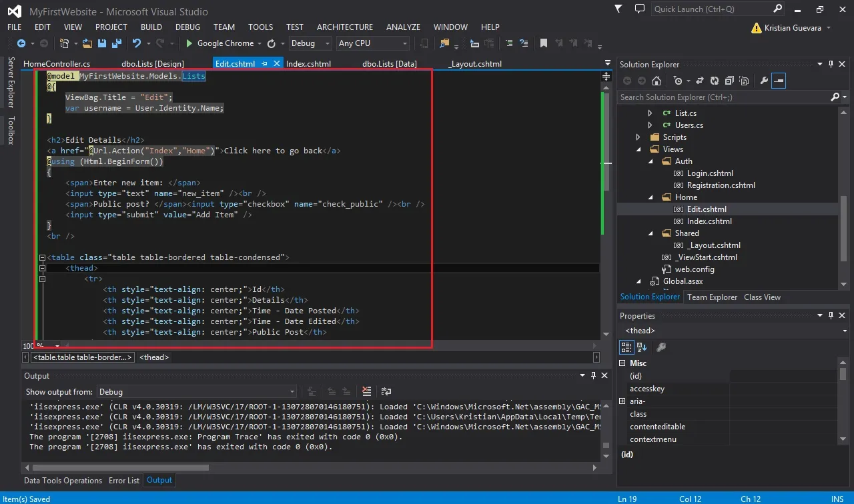
Task: Open the ARCHITECTURE menu
Action: [x=345, y=27]
